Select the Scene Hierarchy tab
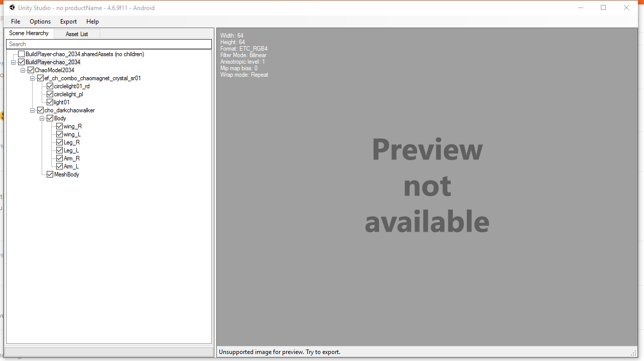Viewport: 644px width, 361px height. click(29, 33)
